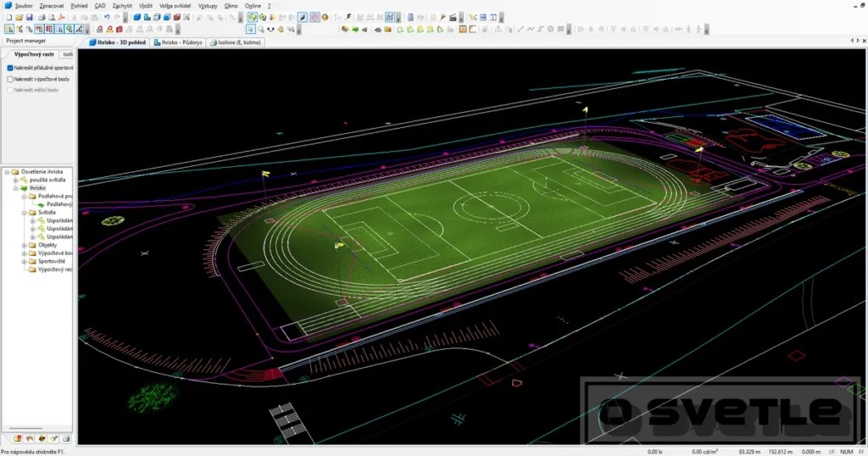This screenshot has height=456, width=868.
Task: Open the 'Soubor' menu
Action: tap(24, 6)
